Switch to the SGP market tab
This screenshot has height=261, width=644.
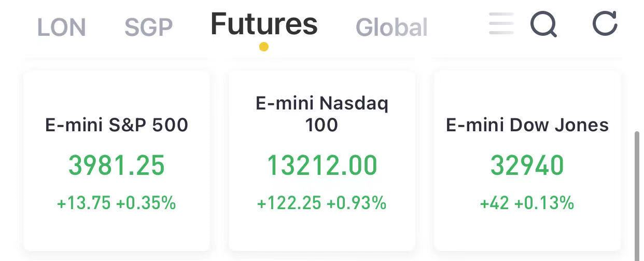pyautogui.click(x=148, y=28)
